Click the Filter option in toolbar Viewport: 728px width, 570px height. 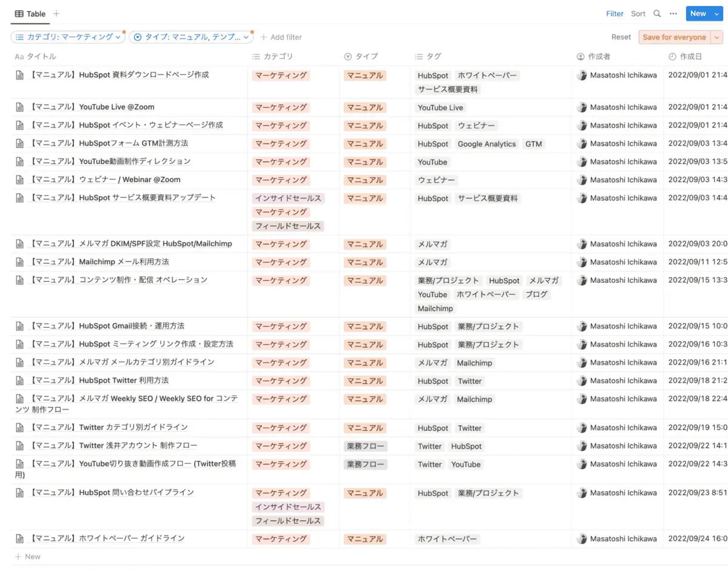click(615, 13)
